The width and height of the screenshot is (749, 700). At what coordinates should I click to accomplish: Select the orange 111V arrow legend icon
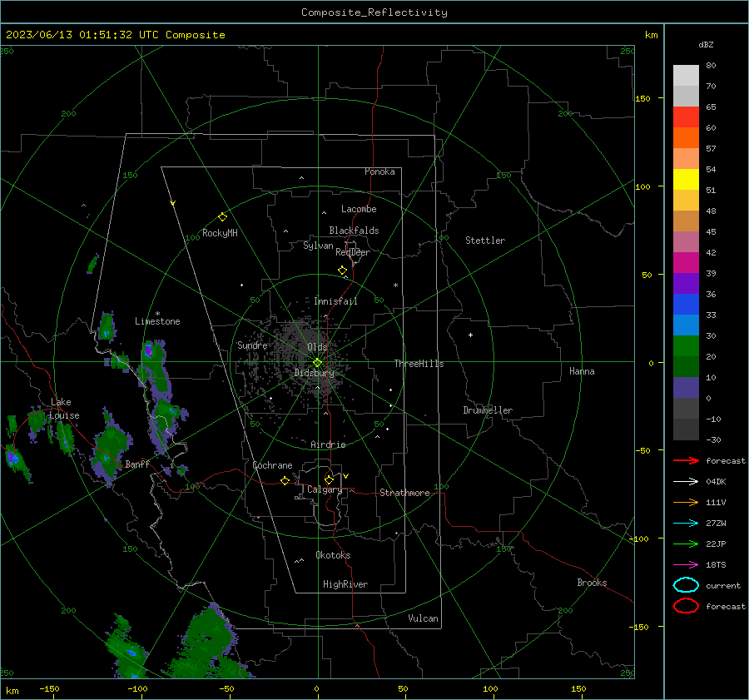pyautogui.click(x=686, y=502)
